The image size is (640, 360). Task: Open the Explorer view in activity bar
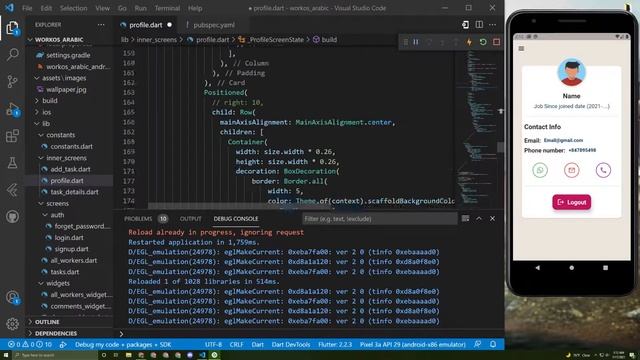coord(12,28)
